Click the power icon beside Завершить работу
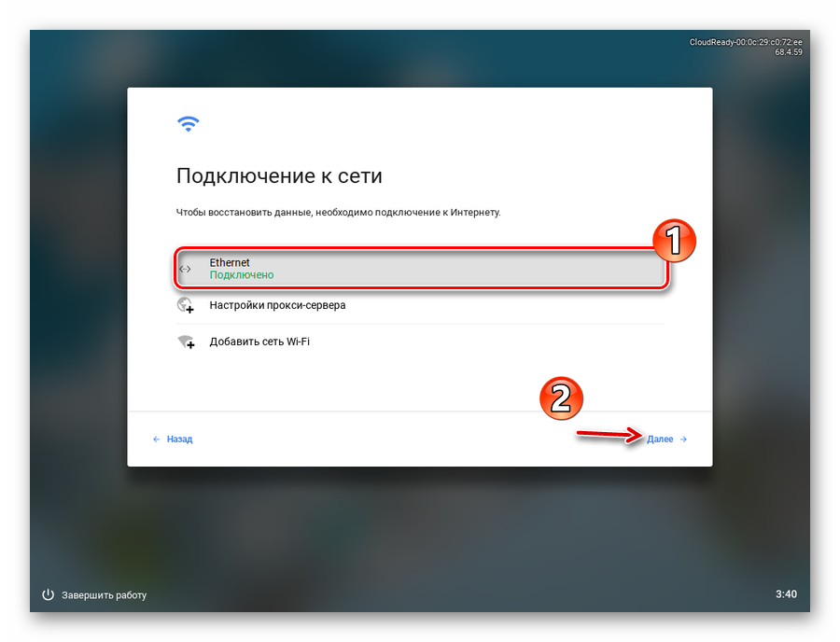840x642 pixels. (49, 595)
